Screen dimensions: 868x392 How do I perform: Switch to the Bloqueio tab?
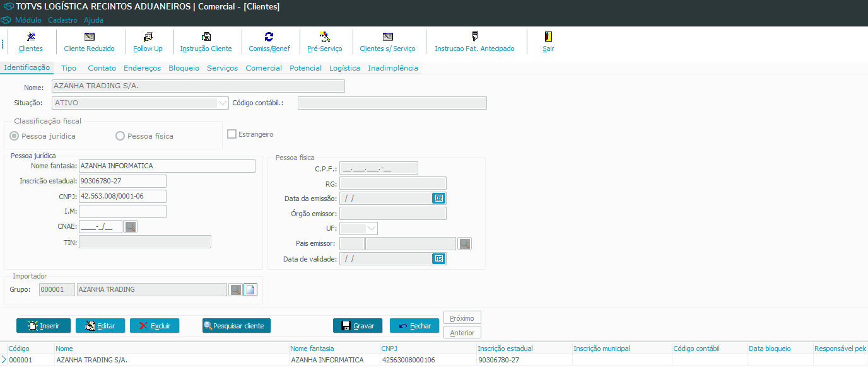[x=184, y=68]
